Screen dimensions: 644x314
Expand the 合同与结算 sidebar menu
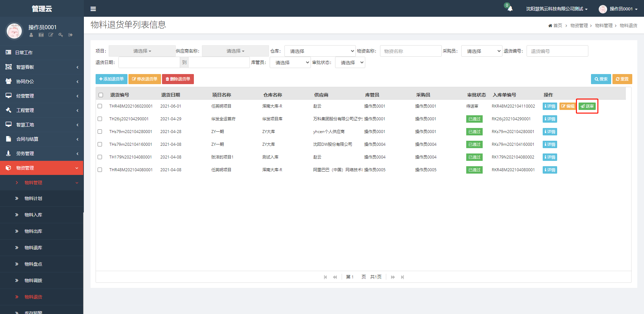(x=42, y=139)
